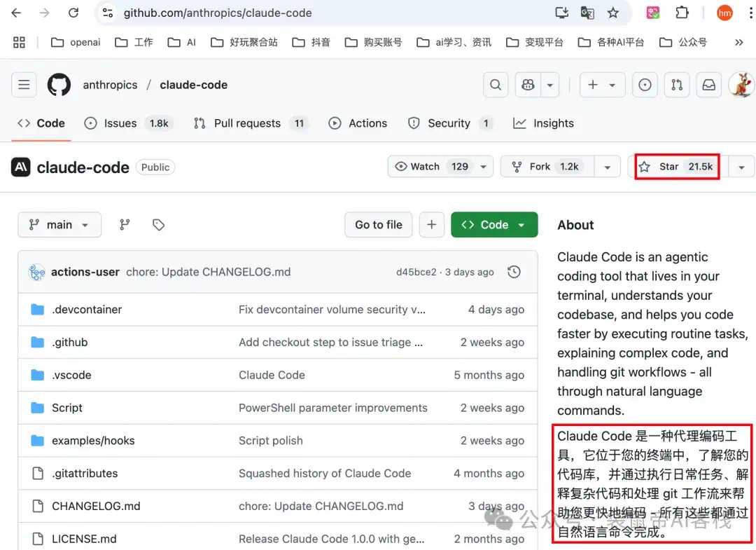Screen dimensions: 756x550
Task: Open commit d45bce2
Action: tap(416, 272)
